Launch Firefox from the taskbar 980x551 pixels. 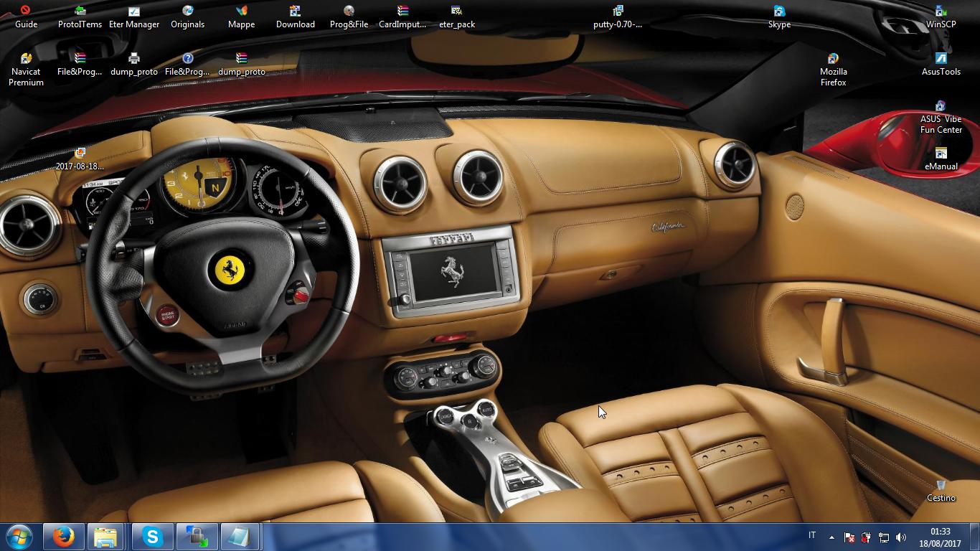click(x=63, y=537)
